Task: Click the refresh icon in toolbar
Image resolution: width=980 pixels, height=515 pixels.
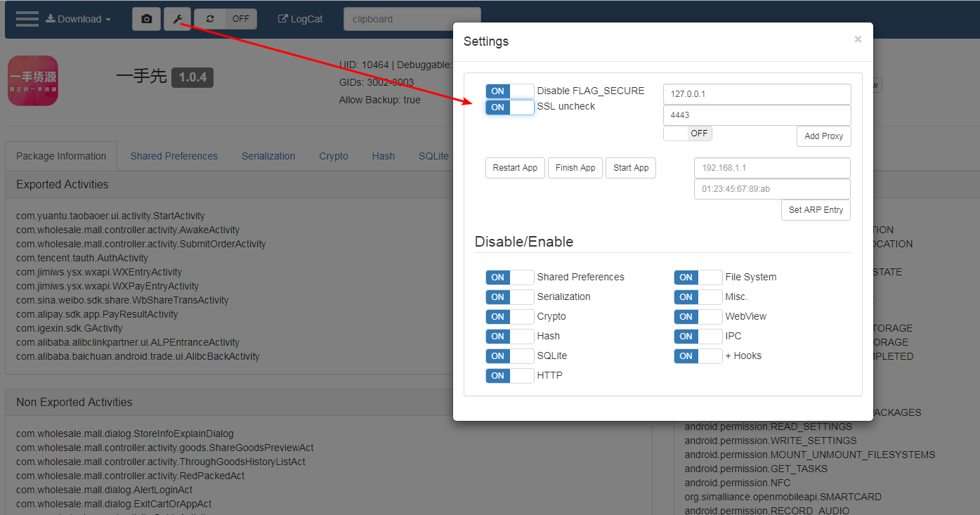Action: [x=210, y=19]
